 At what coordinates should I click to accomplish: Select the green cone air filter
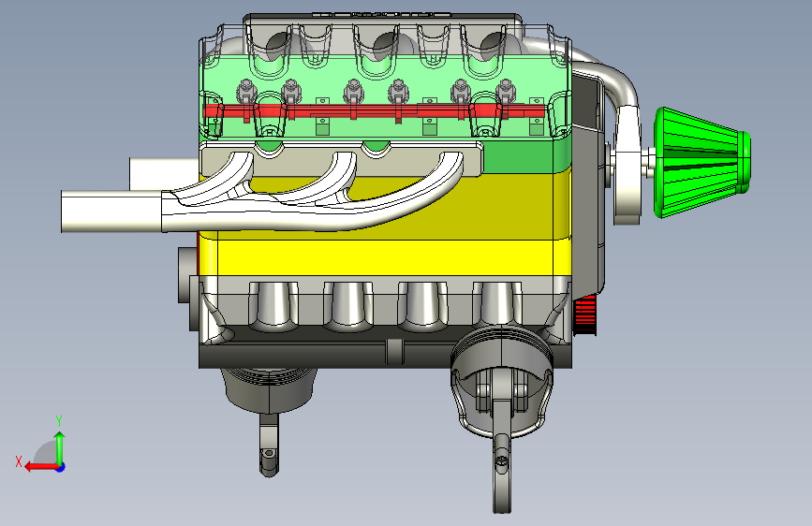coord(701,162)
